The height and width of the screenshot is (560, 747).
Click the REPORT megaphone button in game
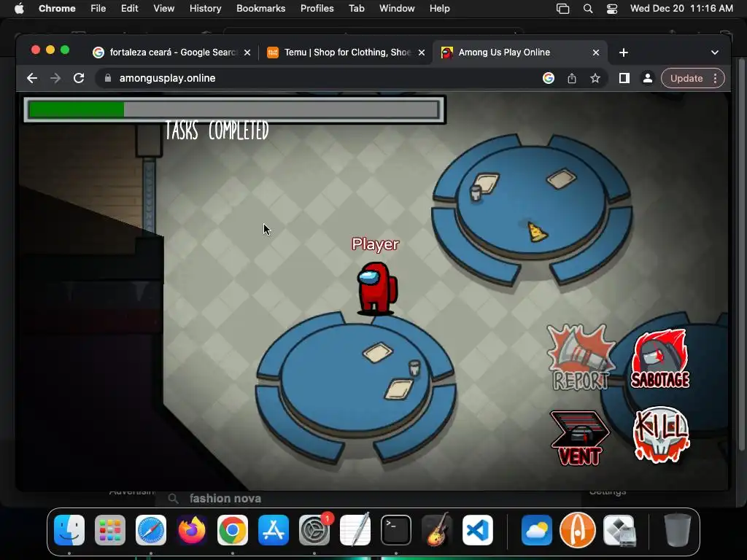580,357
